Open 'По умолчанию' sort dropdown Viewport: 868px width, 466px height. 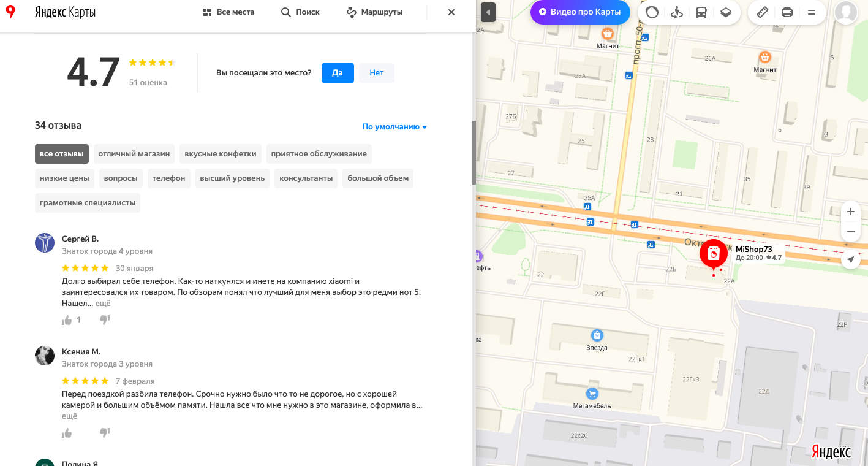coord(394,127)
